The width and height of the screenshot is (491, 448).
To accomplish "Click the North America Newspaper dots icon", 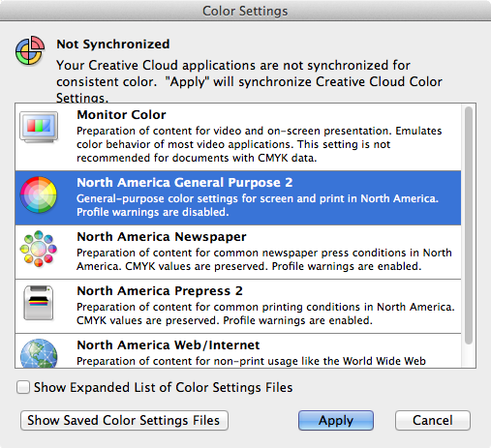I will pos(39,249).
